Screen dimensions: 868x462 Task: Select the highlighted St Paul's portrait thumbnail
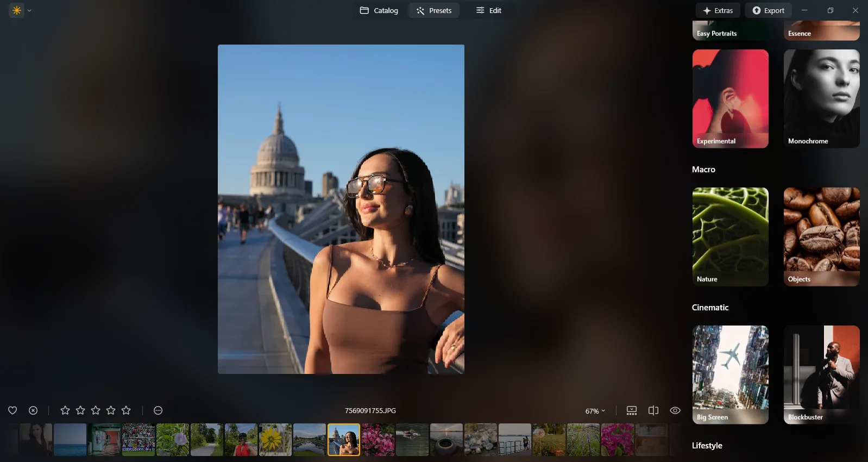tap(344, 440)
